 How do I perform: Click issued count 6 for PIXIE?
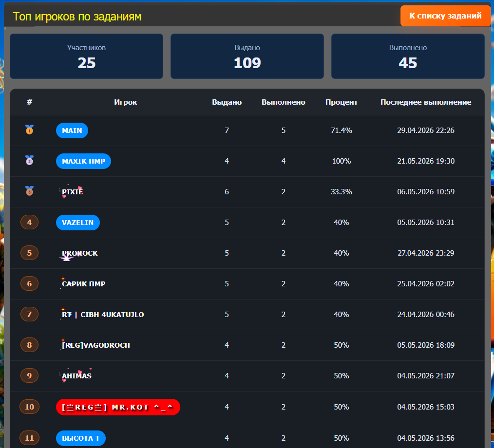(x=227, y=192)
